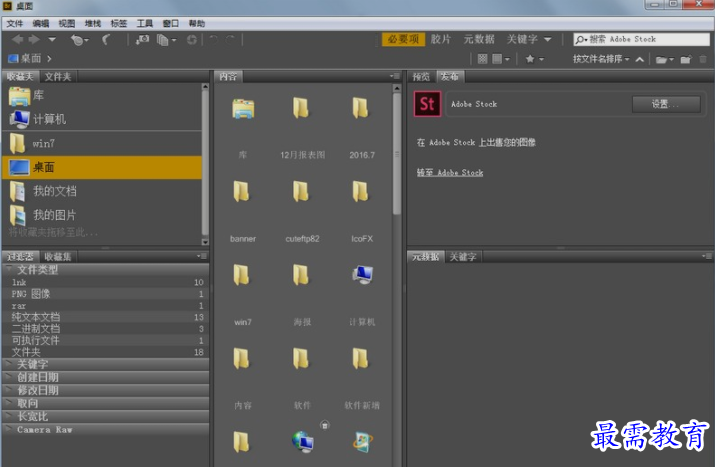The width and height of the screenshot is (715, 467).
Task: Toggle ascending sort order arrow
Action: click(x=640, y=59)
